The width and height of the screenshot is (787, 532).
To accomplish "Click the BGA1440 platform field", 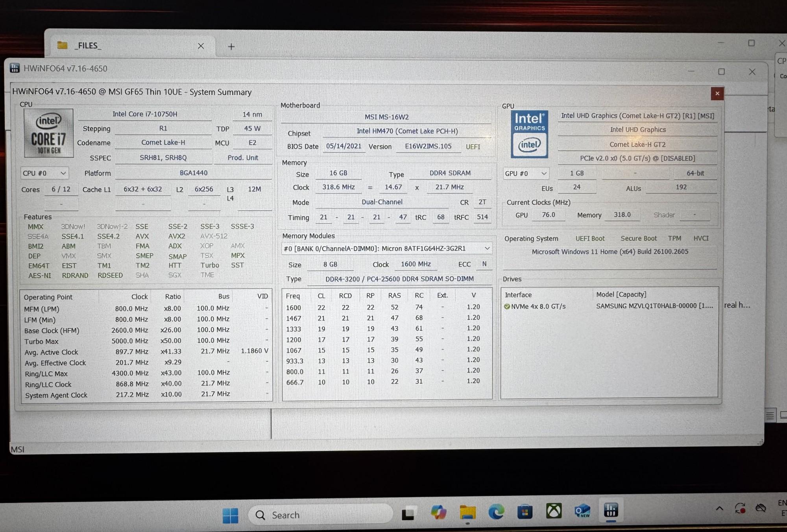I will pos(193,173).
